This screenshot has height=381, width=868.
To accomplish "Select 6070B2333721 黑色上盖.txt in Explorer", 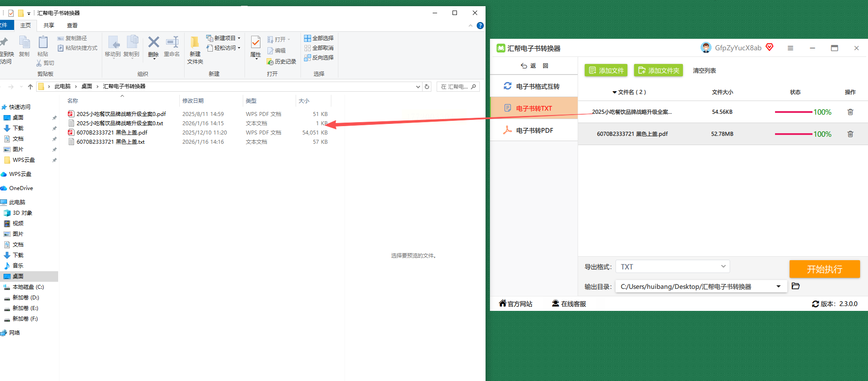I will (x=111, y=142).
